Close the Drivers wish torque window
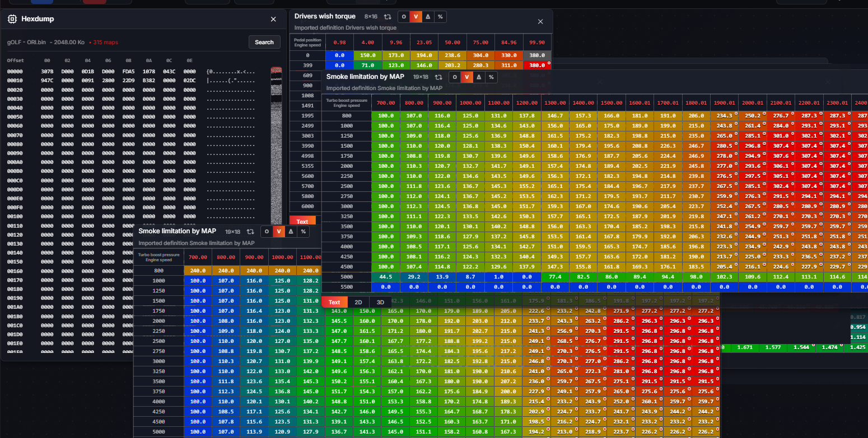The image size is (868, 438). pos(540,21)
